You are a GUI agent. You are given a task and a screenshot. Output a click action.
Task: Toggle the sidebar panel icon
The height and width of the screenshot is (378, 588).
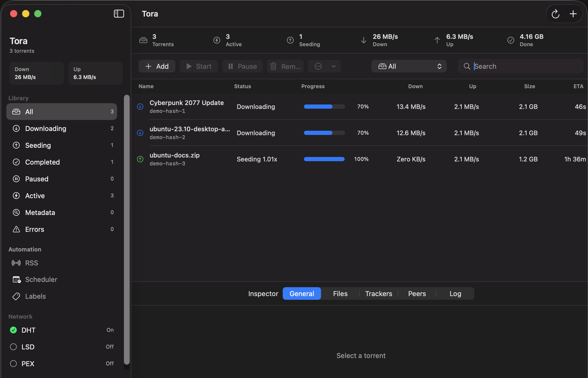click(x=119, y=14)
